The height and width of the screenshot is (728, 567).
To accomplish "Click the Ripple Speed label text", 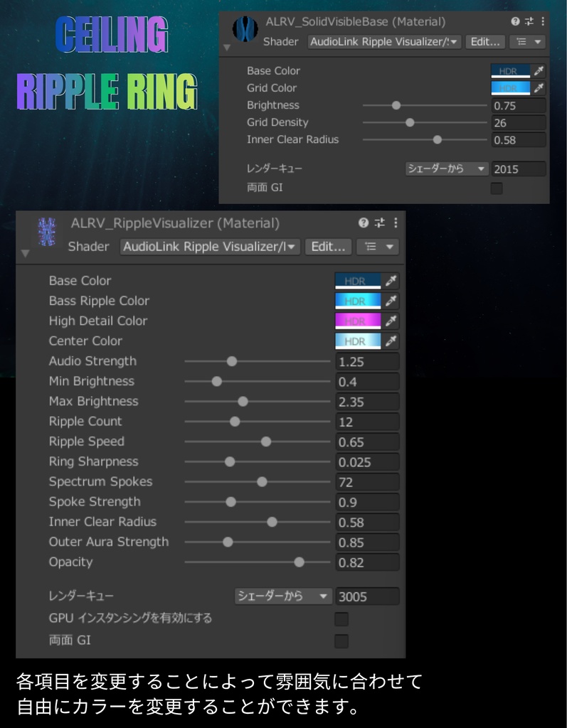I will coord(87,441).
